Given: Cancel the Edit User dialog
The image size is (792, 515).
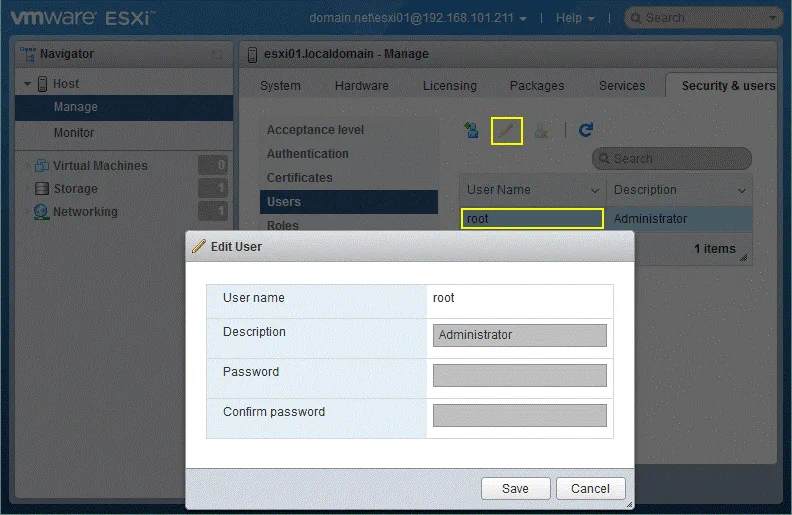Looking at the screenshot, I should pyautogui.click(x=590, y=488).
